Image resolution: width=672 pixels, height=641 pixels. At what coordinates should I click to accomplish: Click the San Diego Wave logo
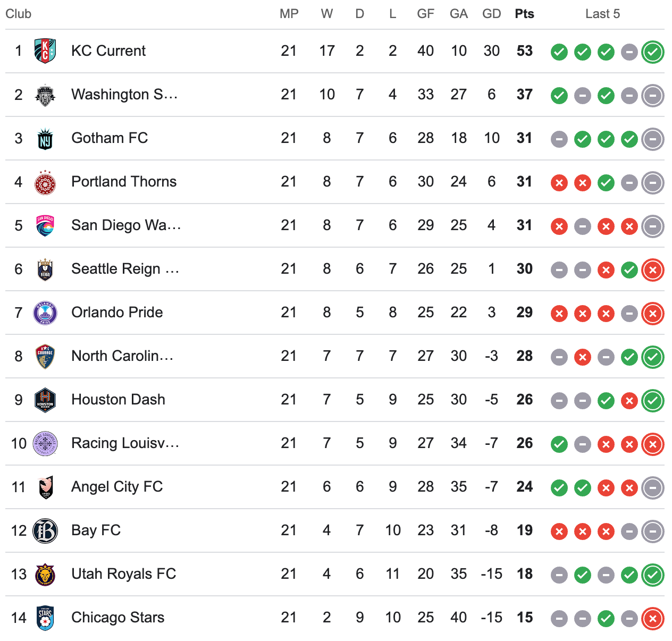(45, 225)
